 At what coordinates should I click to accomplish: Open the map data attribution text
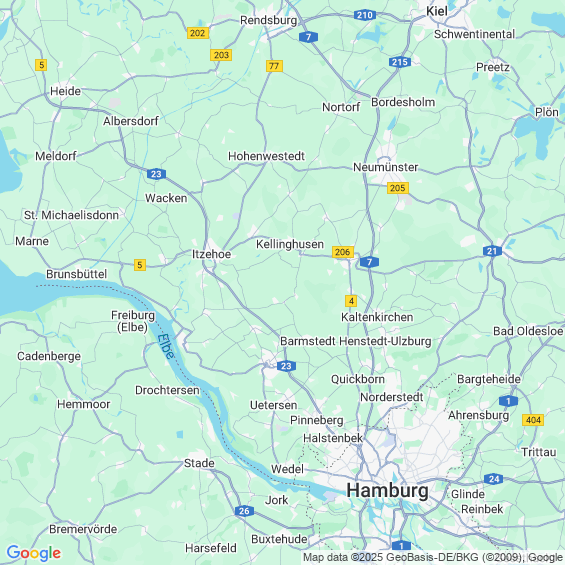click(433, 557)
